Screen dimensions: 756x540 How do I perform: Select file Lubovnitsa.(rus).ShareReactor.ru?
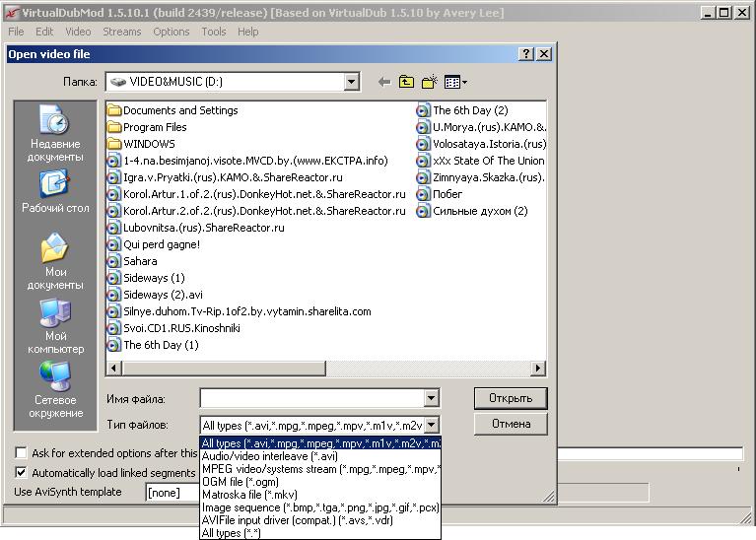click(196, 228)
